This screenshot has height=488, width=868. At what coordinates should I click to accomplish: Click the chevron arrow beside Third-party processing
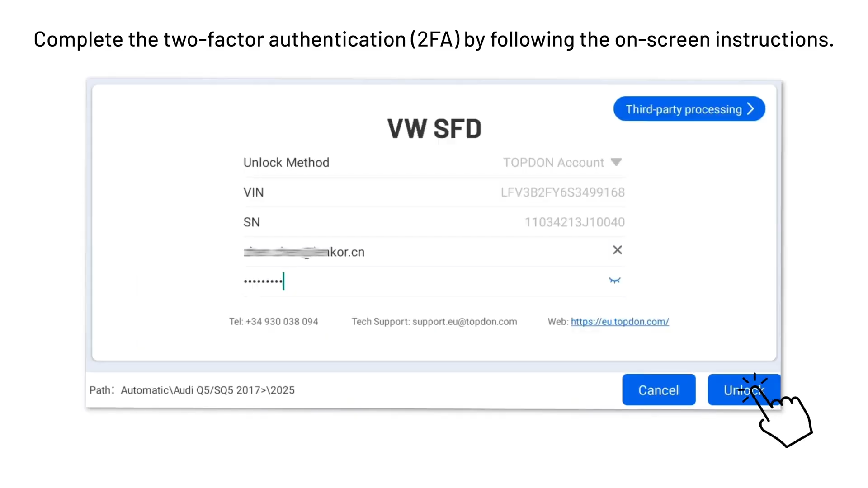coord(751,109)
